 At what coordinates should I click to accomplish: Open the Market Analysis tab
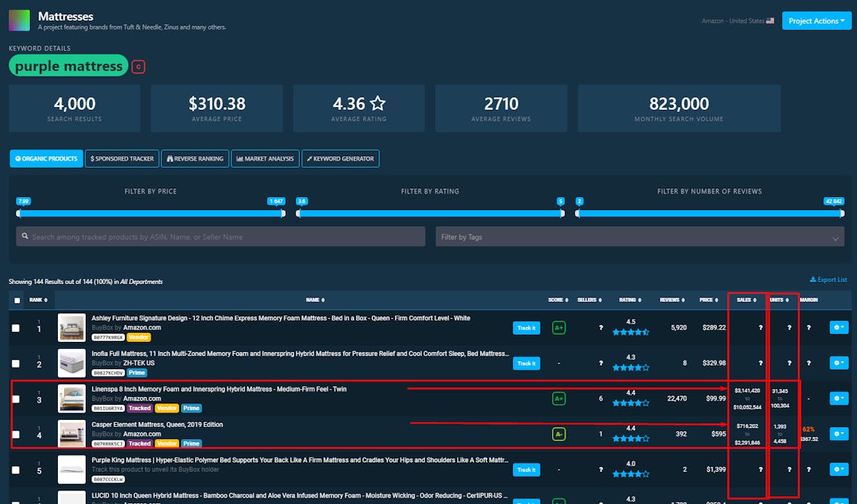point(265,158)
